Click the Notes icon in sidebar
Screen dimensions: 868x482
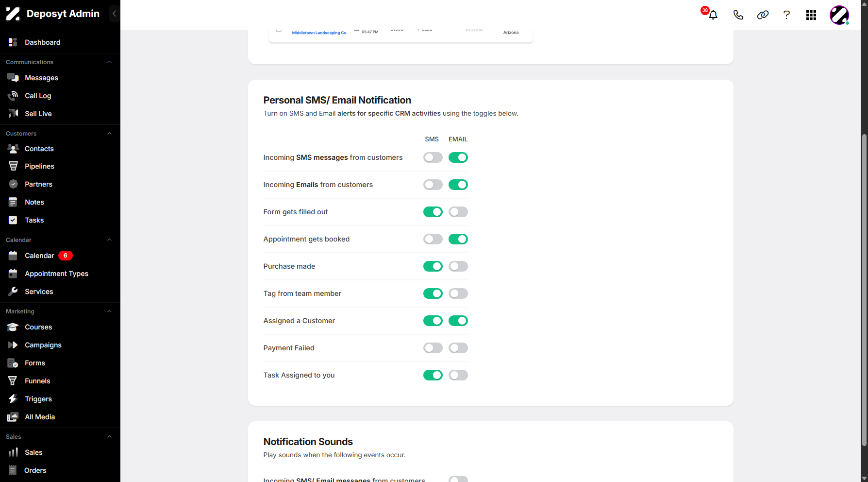click(13, 202)
